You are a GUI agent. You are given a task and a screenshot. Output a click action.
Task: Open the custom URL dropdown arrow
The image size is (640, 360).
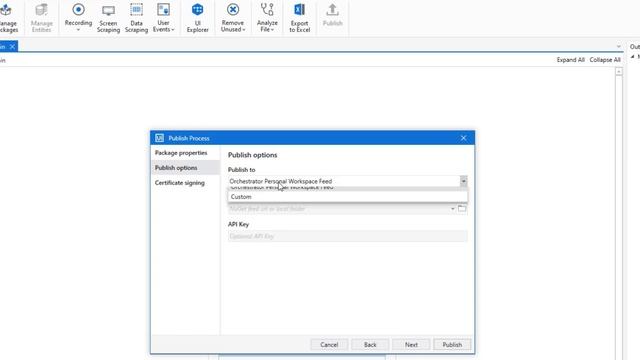tap(452, 209)
